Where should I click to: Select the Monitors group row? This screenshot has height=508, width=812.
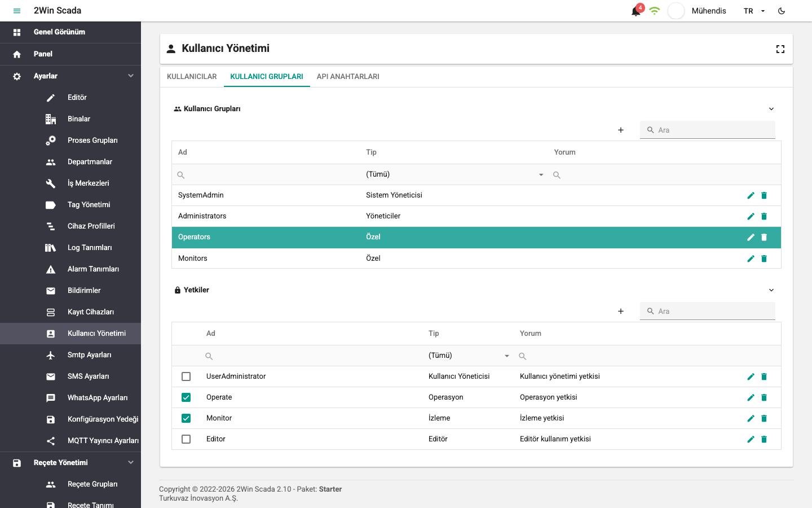[x=476, y=259]
